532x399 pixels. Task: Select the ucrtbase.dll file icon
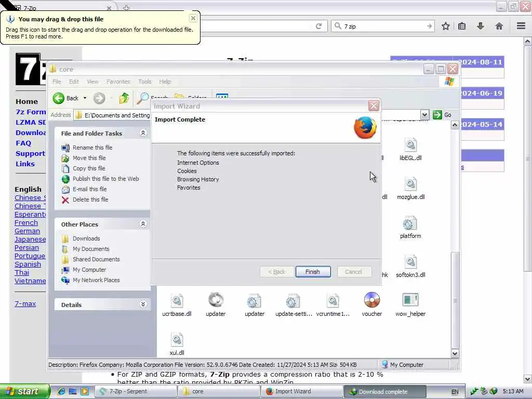click(x=177, y=301)
